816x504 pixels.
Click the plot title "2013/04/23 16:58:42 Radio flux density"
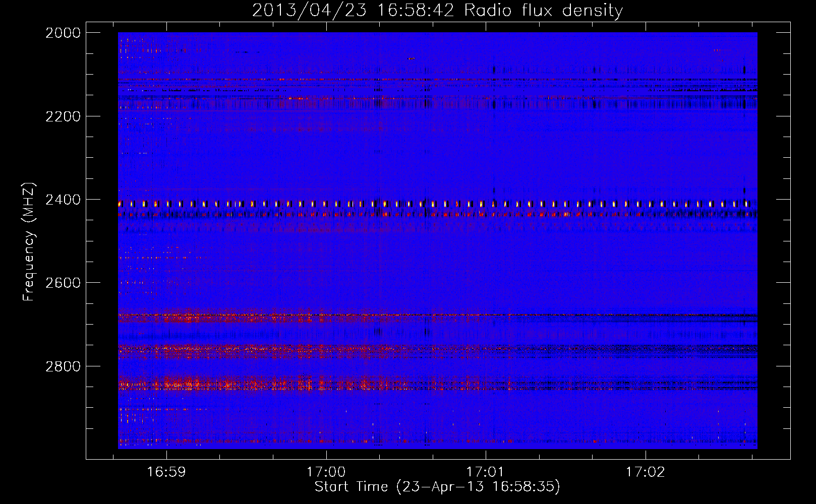pos(437,10)
